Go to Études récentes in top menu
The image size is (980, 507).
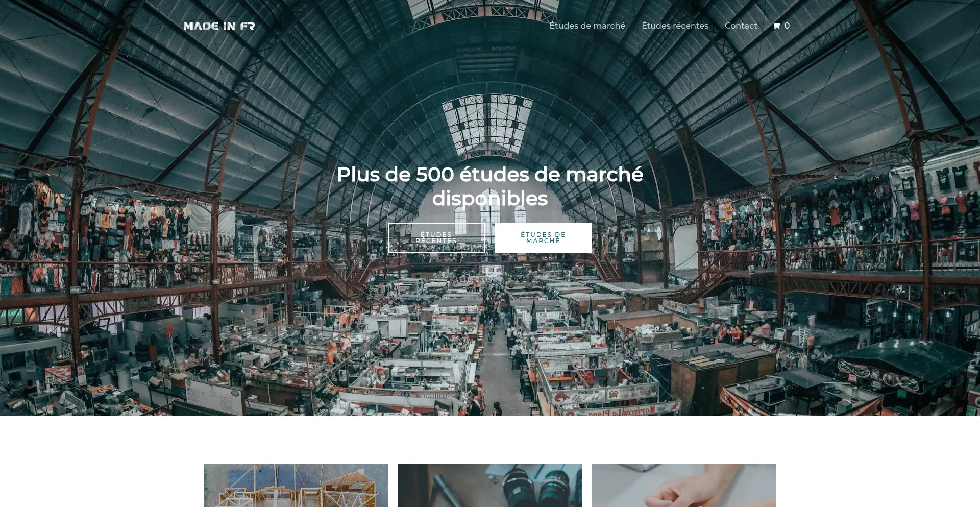click(675, 26)
